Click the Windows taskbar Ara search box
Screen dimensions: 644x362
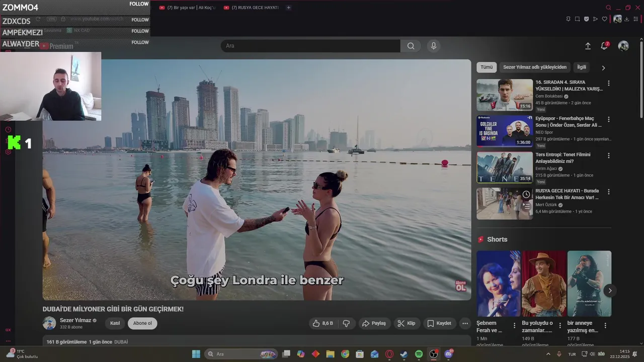[241, 354]
